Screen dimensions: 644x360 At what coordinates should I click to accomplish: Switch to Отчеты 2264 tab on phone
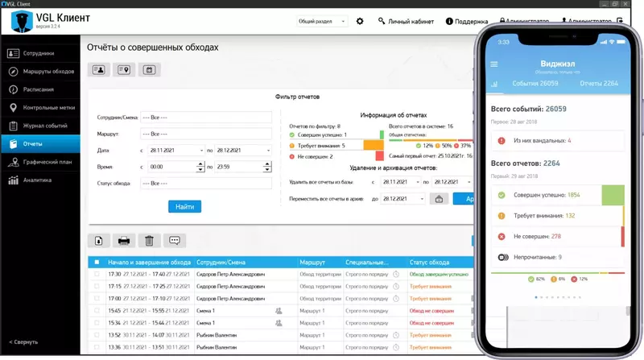pos(599,83)
